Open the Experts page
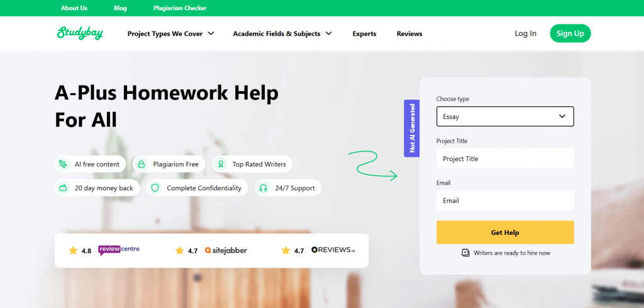Image resolution: width=644 pixels, height=308 pixels. click(x=364, y=34)
